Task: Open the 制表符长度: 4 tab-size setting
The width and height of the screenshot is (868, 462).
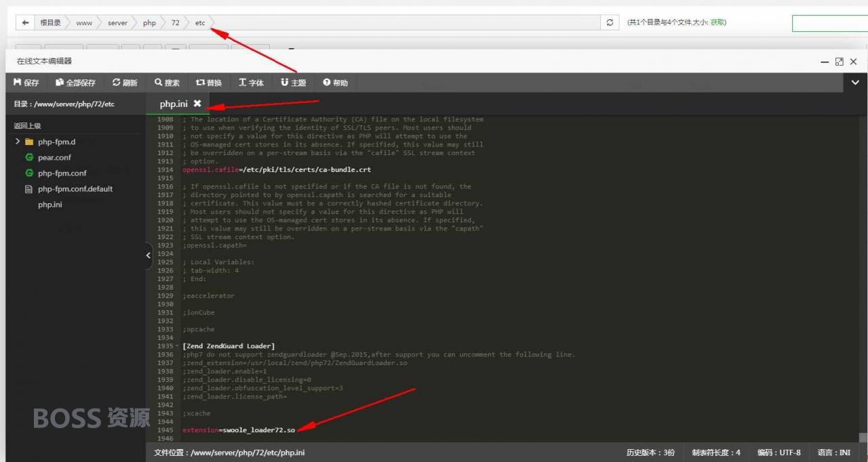Action: coord(716,453)
